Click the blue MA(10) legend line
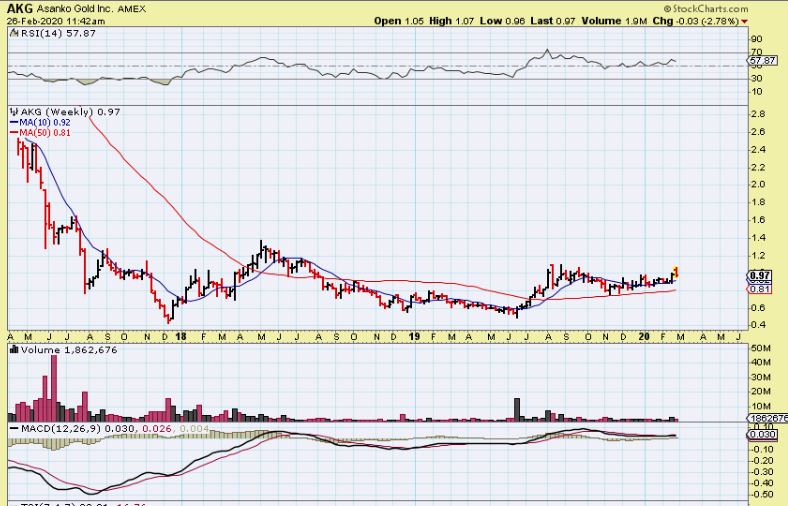The width and height of the screenshot is (788, 506). coord(14,122)
